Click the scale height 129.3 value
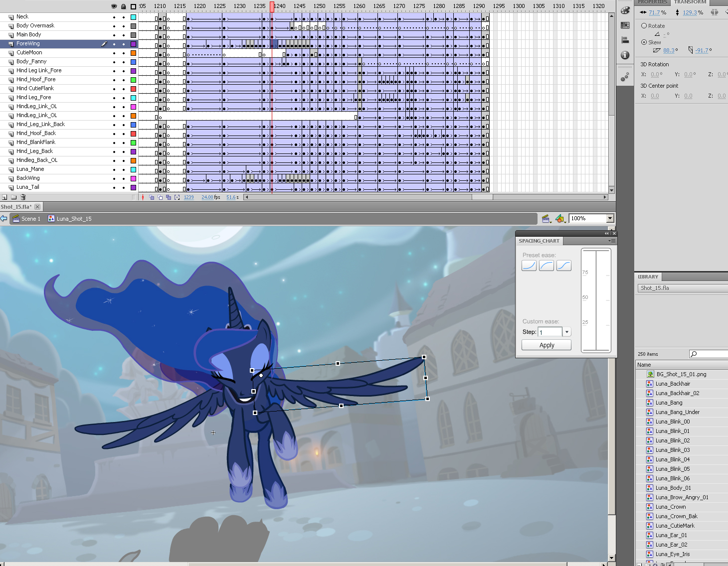Viewport: 728px width, 566px height. [x=690, y=12]
